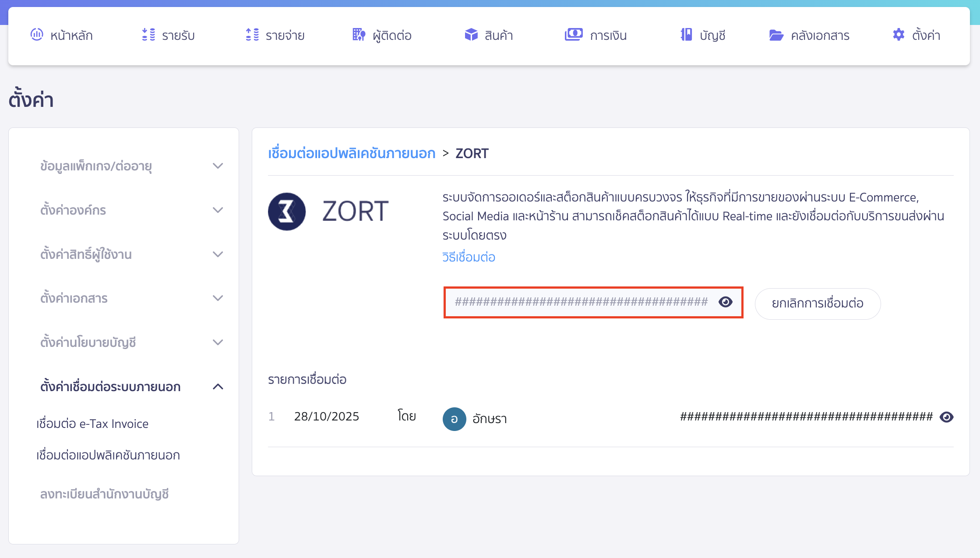Viewport: 980px width, 558px height.
Task: Show the masked token in connection history row
Action: pos(946,417)
